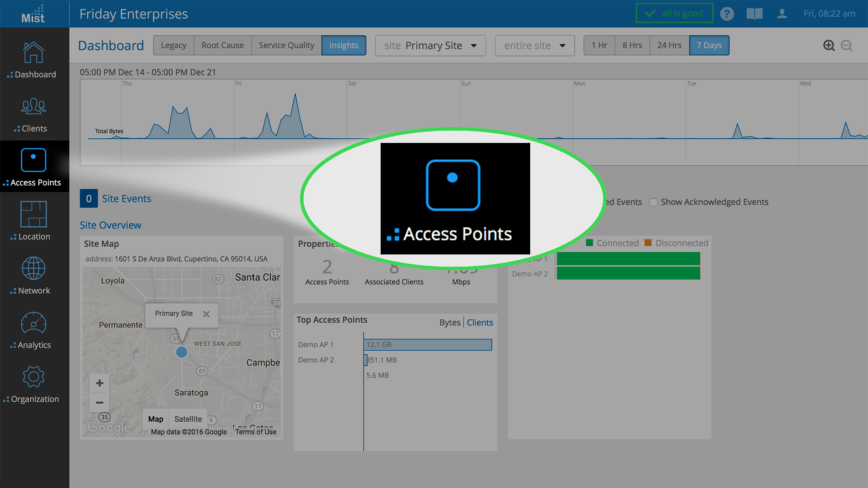The height and width of the screenshot is (488, 868).
Task: Click the Clients link in Top Access Points
Action: coord(480,323)
